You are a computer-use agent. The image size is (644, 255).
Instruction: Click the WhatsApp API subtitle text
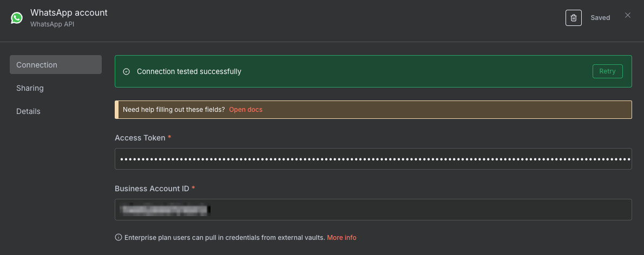pyautogui.click(x=52, y=24)
